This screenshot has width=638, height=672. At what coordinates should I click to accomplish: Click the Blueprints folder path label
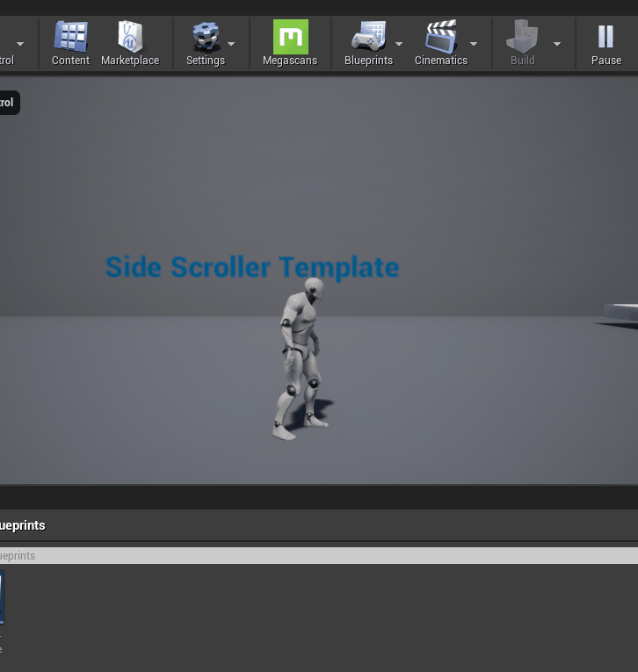22,525
